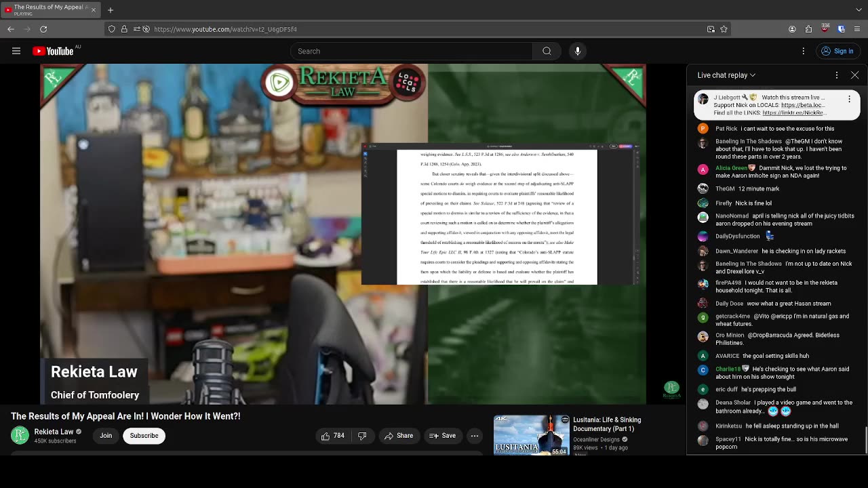868x488 pixels.
Task: Search with your voice microphone icon
Action: click(x=578, y=51)
